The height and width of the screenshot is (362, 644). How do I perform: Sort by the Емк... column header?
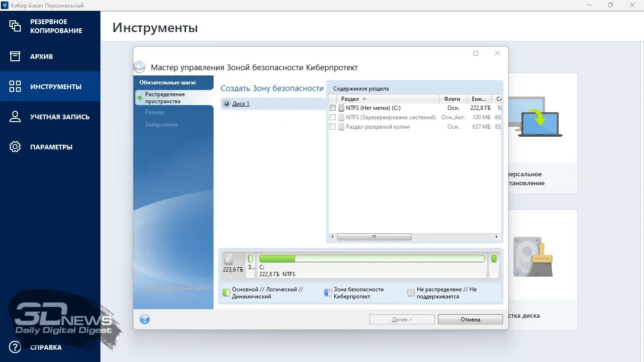tap(479, 99)
